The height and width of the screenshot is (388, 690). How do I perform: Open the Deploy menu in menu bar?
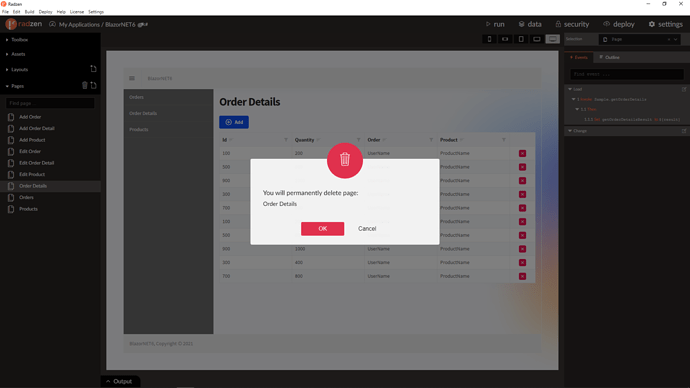(x=45, y=12)
